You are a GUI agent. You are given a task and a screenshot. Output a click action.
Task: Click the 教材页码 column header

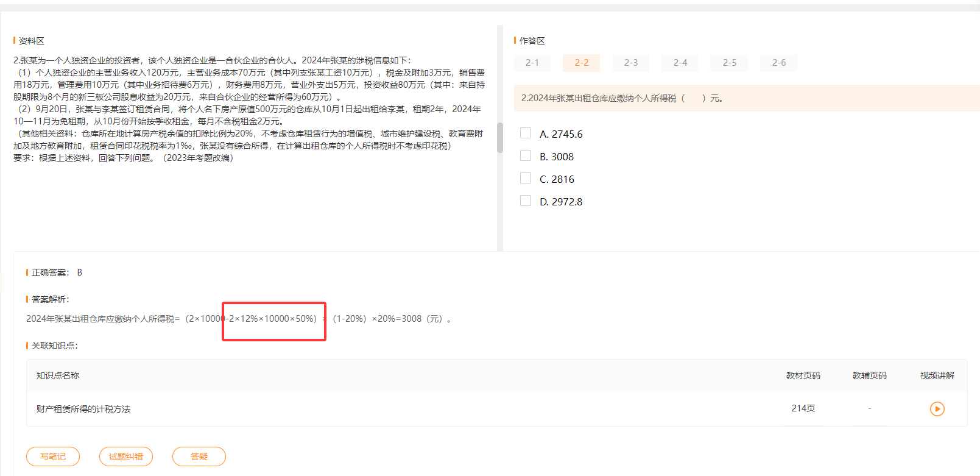tap(803, 375)
